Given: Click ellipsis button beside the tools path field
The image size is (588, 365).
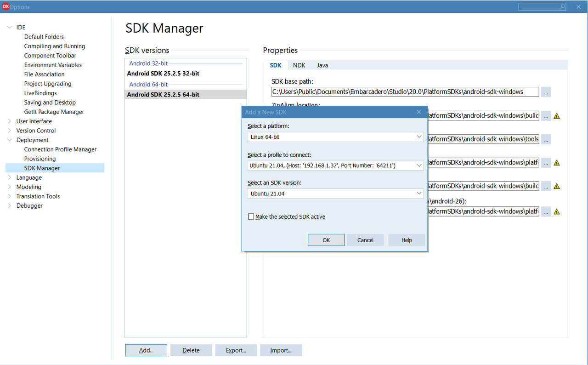Looking at the screenshot, I should click(546, 139).
